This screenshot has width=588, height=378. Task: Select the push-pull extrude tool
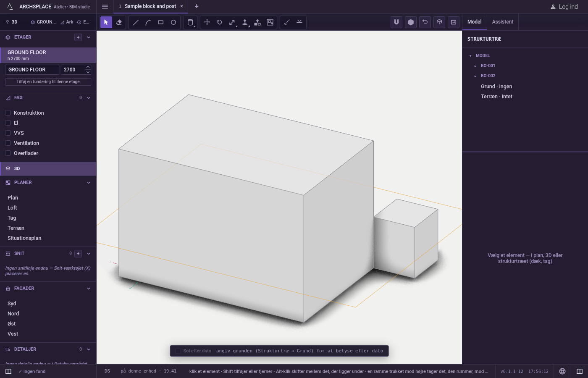point(245,22)
